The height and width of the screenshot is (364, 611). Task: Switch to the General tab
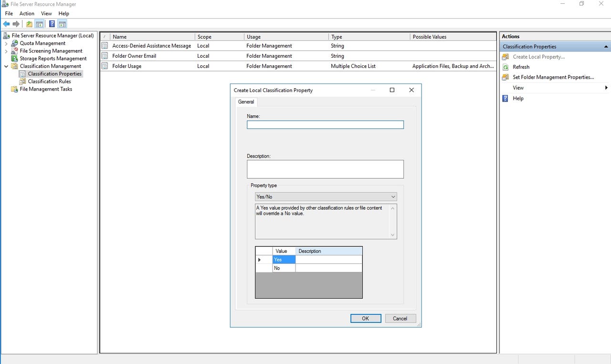pos(246,102)
